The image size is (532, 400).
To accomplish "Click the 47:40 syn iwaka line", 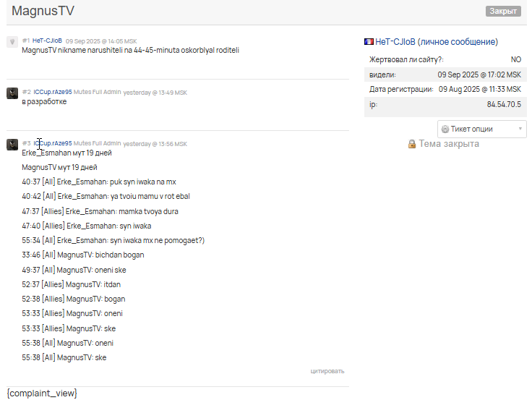I will 87,226.
